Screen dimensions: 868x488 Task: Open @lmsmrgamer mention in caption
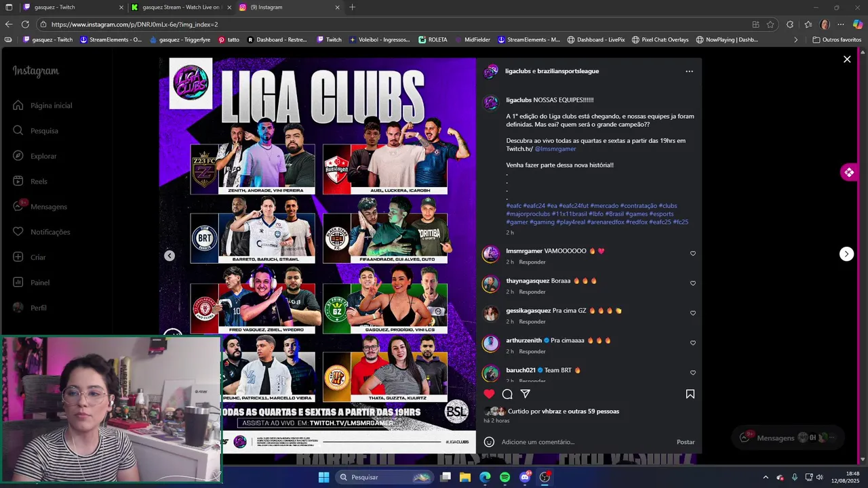coord(555,148)
